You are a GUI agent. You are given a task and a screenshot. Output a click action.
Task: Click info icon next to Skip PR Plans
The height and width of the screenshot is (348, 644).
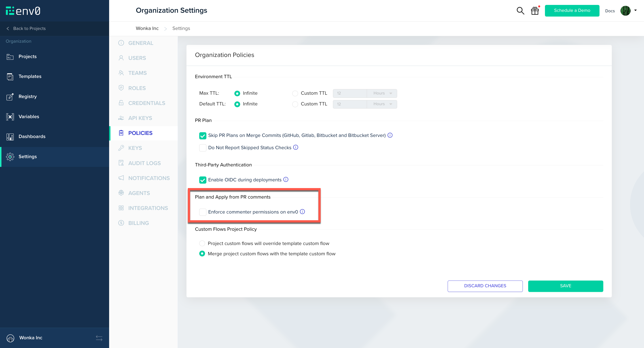click(x=390, y=135)
